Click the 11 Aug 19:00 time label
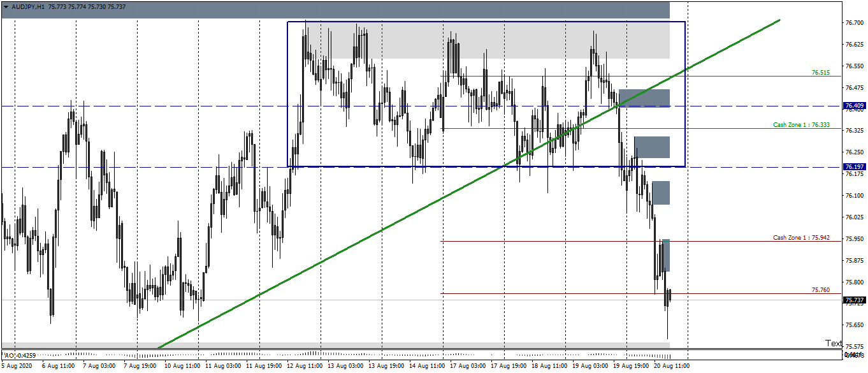The height and width of the screenshot is (373, 868). click(x=264, y=367)
